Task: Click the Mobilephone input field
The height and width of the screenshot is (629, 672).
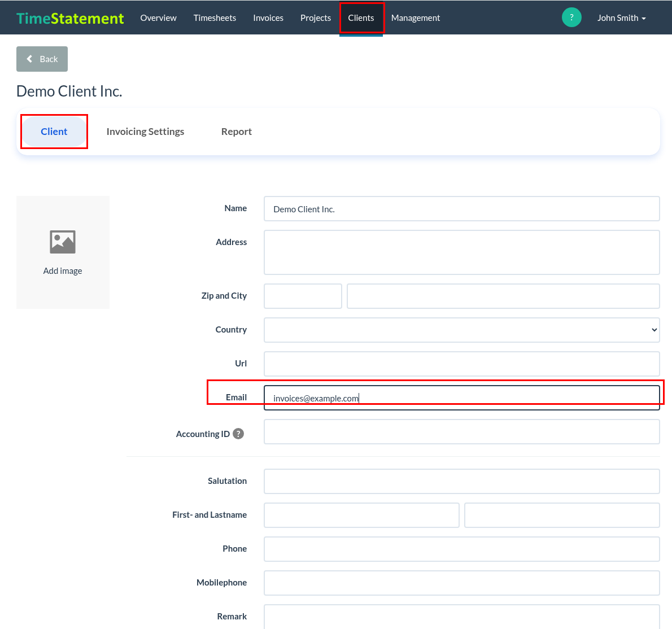Action: tap(461, 583)
